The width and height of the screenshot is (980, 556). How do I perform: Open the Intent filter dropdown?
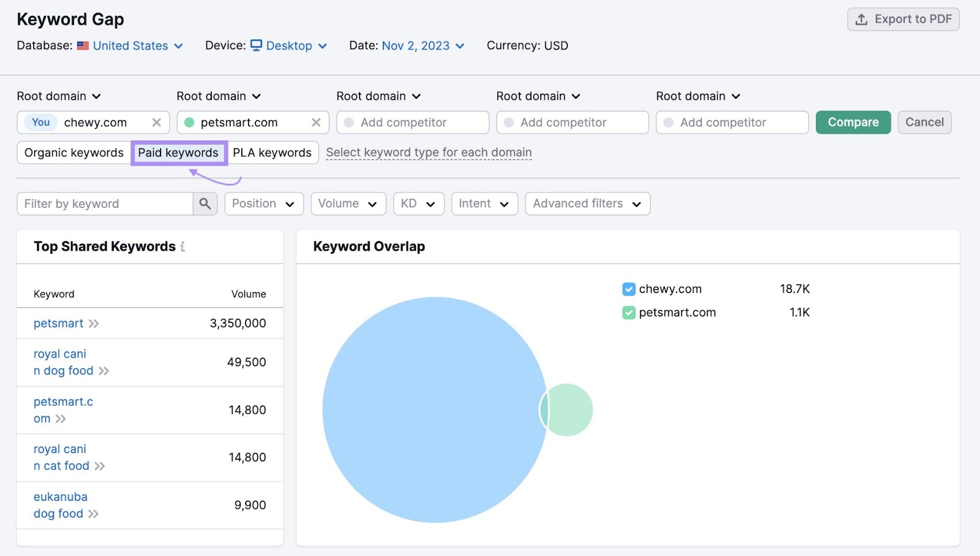pos(484,204)
